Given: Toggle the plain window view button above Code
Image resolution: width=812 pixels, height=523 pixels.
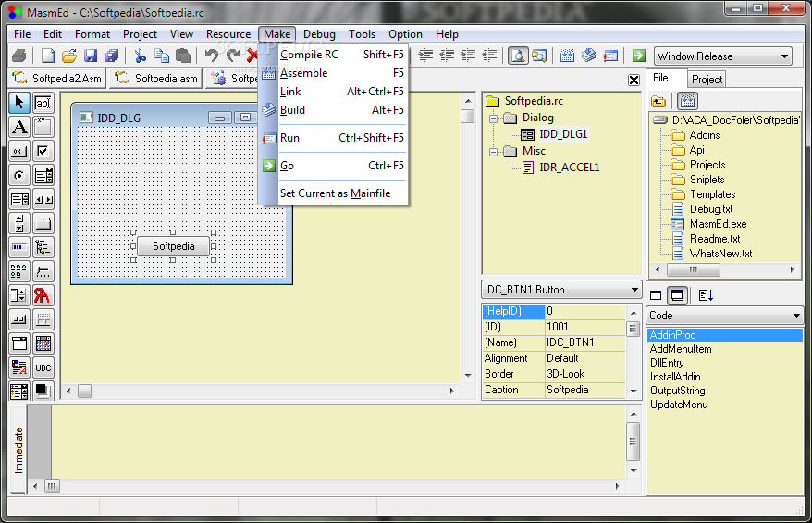Looking at the screenshot, I should 656,295.
